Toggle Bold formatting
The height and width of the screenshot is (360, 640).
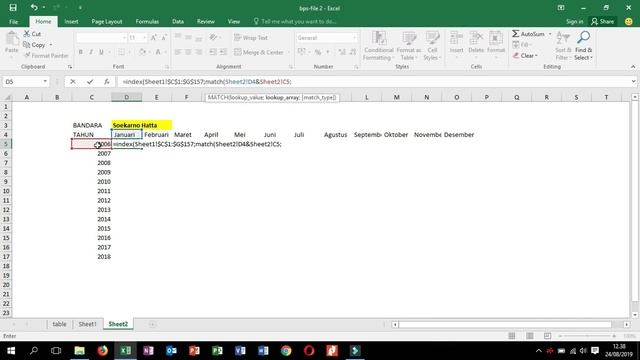[80, 52]
